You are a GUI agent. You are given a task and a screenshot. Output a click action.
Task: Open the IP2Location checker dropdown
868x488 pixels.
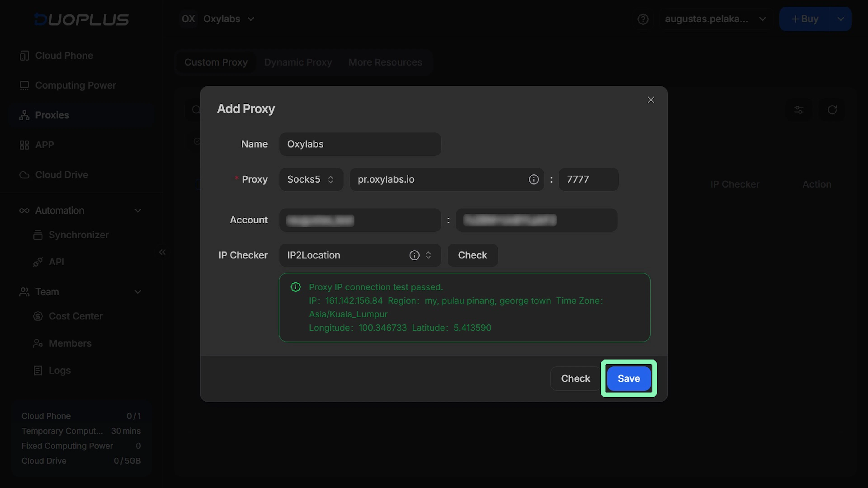point(360,255)
